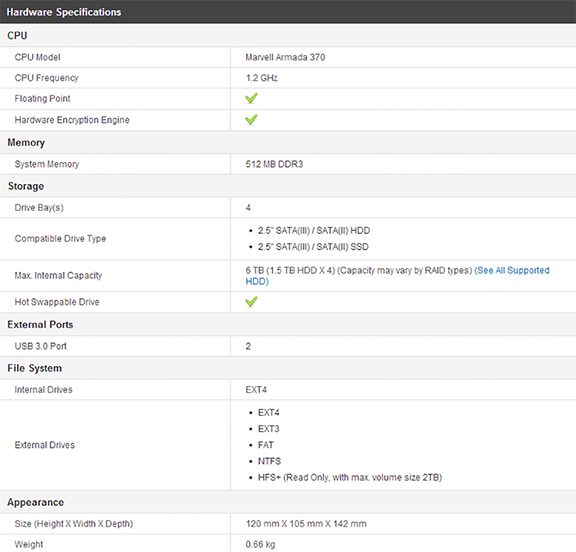576x552 pixels.
Task: Click the NTFS entry under External Drives
Action: pyautogui.click(x=269, y=461)
